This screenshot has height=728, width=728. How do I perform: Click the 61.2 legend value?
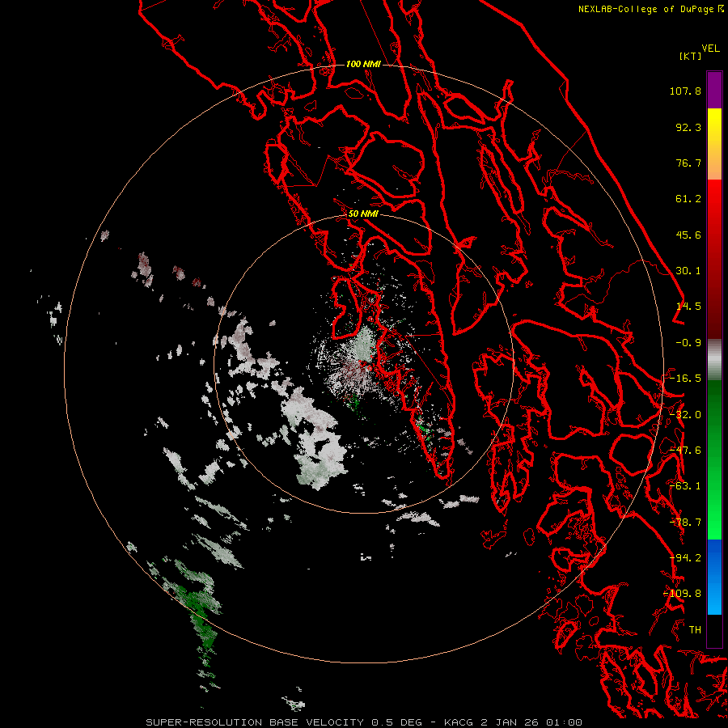pos(688,199)
